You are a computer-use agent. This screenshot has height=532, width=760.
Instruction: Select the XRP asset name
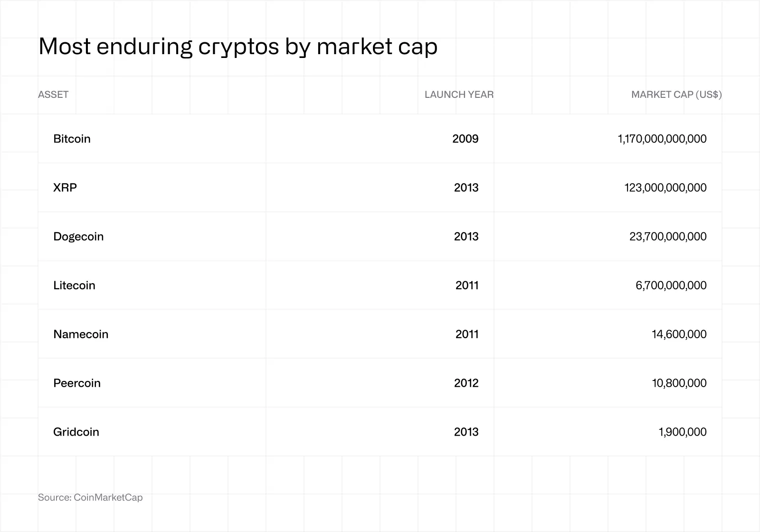point(65,188)
